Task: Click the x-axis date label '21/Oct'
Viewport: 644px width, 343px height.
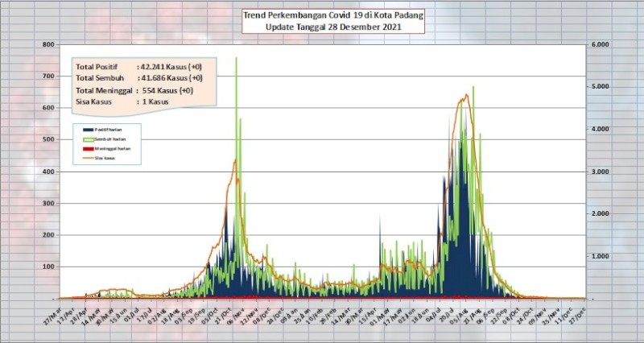Action: [223, 316]
